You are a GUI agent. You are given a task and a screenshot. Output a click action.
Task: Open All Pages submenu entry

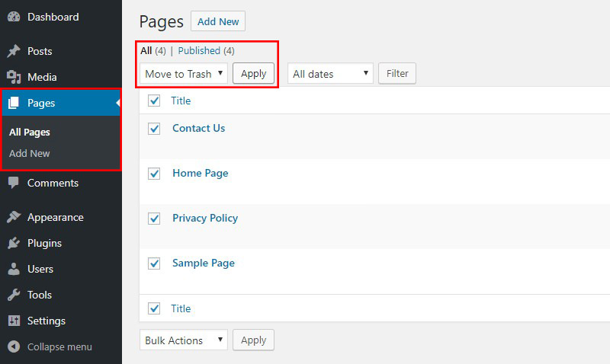(30, 132)
